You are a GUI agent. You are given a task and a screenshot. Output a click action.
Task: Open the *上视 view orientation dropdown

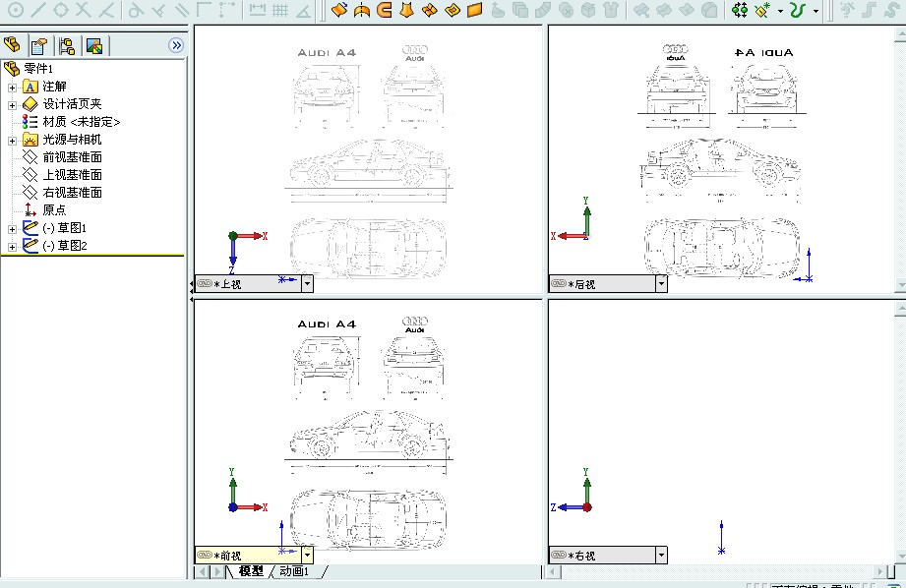307,283
